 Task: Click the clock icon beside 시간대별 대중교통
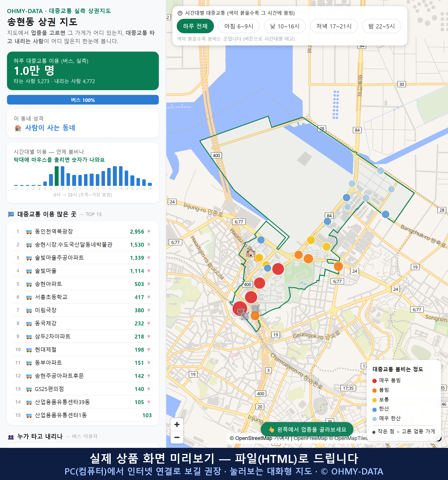(x=180, y=13)
